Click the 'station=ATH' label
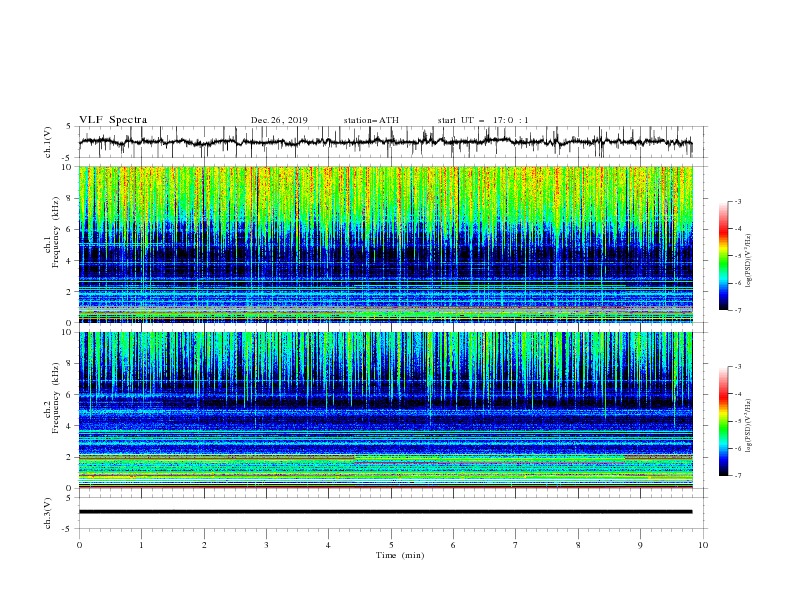The width and height of the screenshot is (792, 612). (371, 120)
